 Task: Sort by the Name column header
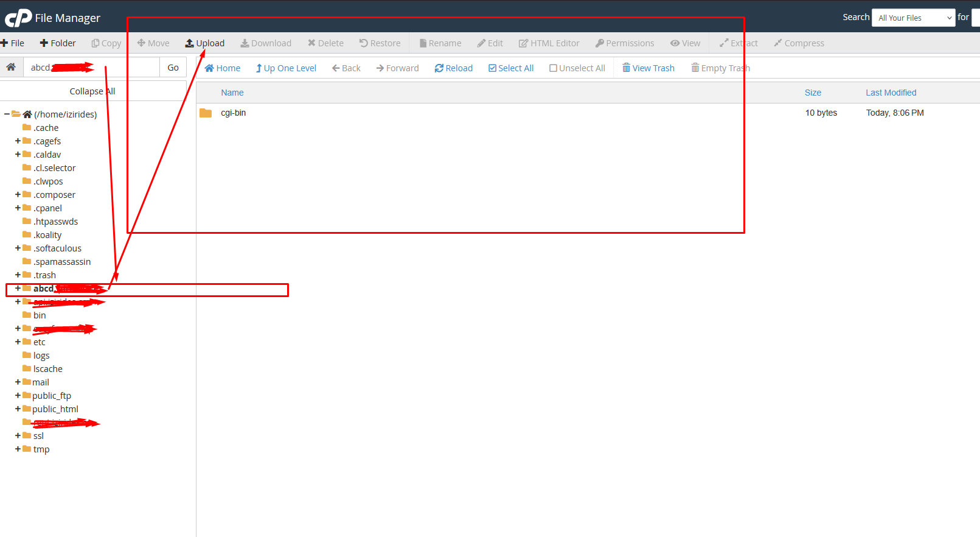[232, 93]
